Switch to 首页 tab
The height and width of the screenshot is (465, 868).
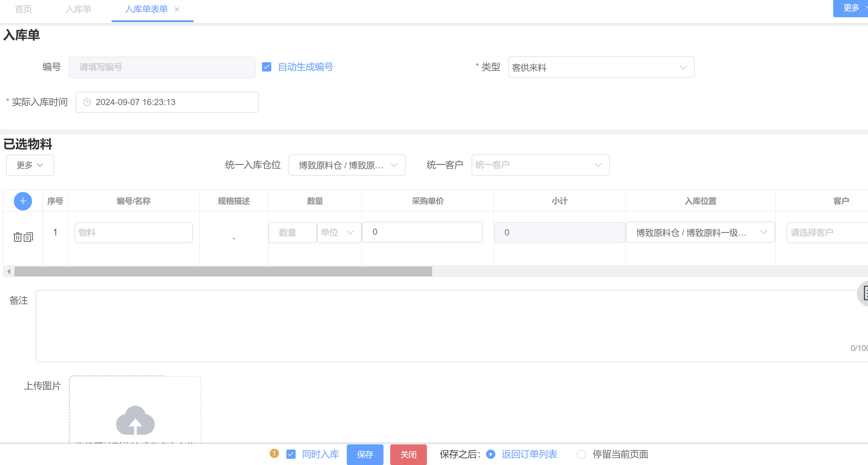23,9
